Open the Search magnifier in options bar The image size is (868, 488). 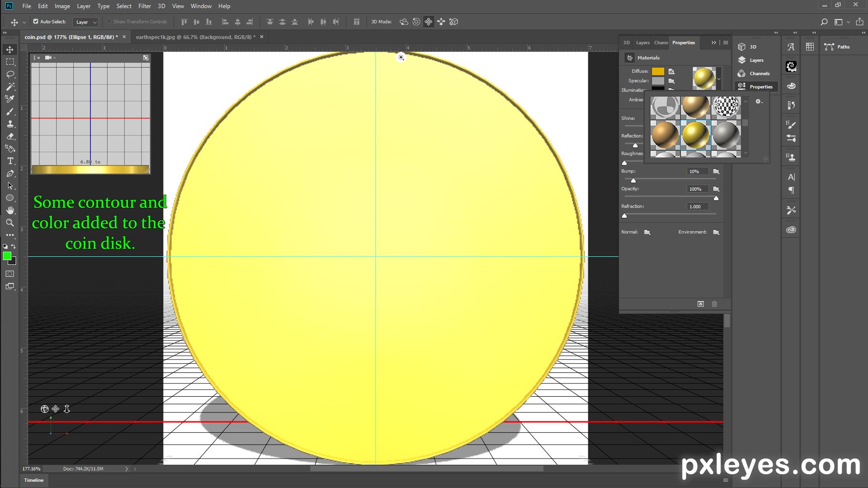[824, 22]
